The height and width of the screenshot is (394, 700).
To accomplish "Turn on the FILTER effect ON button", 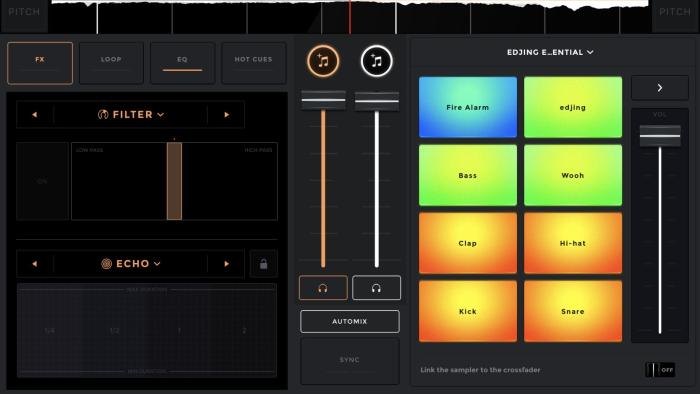I will point(42,181).
